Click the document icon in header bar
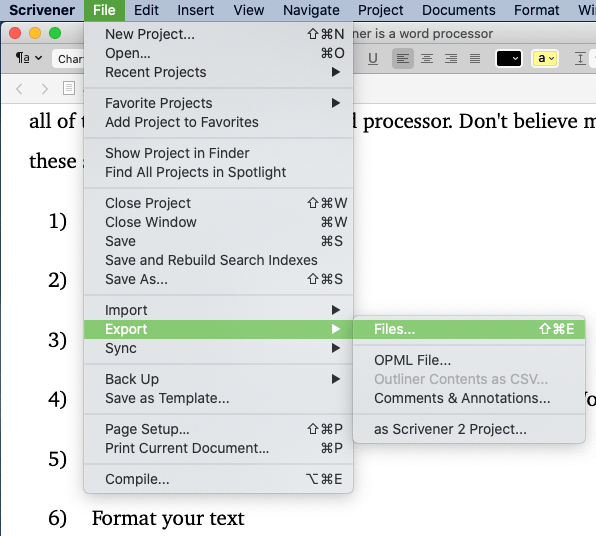Viewport: 596px width, 536px height. tap(69, 88)
